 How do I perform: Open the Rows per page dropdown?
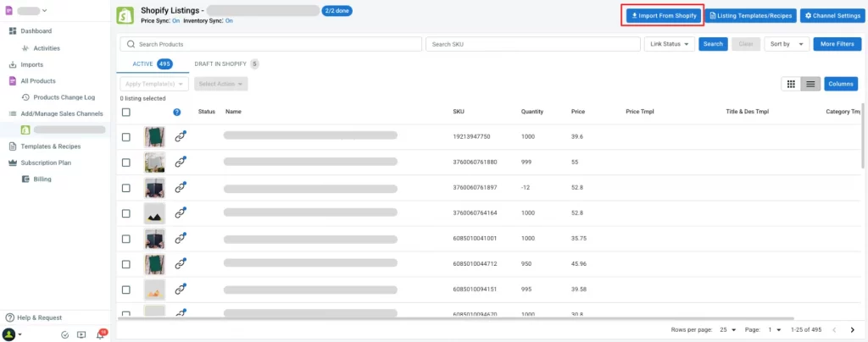click(728, 330)
